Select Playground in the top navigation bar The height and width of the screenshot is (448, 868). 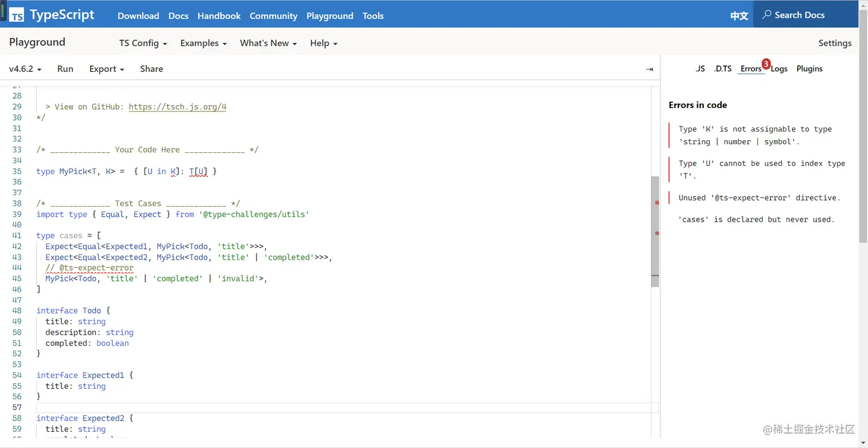(x=330, y=16)
